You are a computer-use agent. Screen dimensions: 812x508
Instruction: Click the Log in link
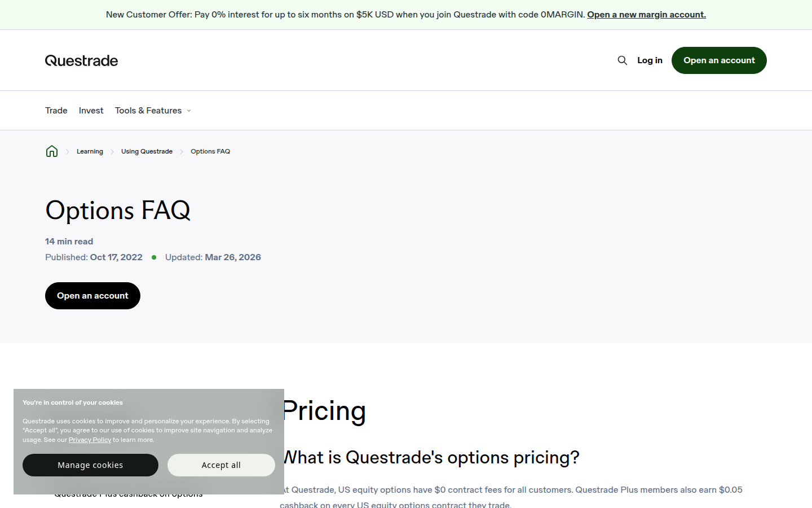[x=650, y=60]
